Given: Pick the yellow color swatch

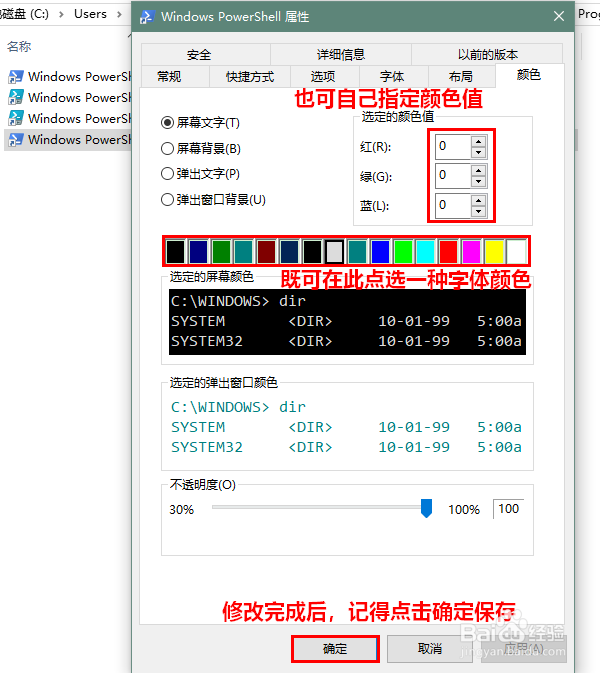Looking at the screenshot, I should [494, 252].
